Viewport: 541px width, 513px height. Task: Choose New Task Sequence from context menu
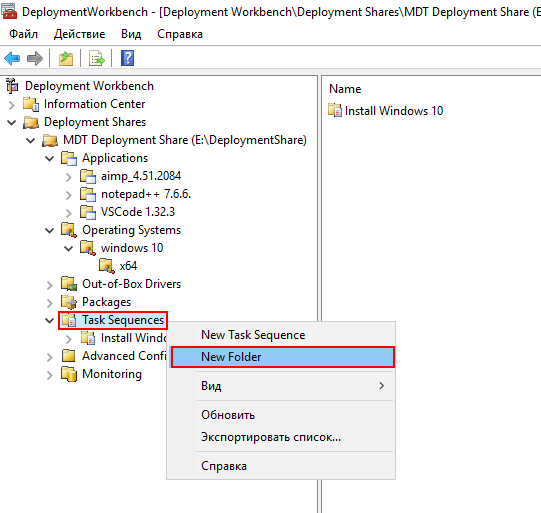coord(281,335)
